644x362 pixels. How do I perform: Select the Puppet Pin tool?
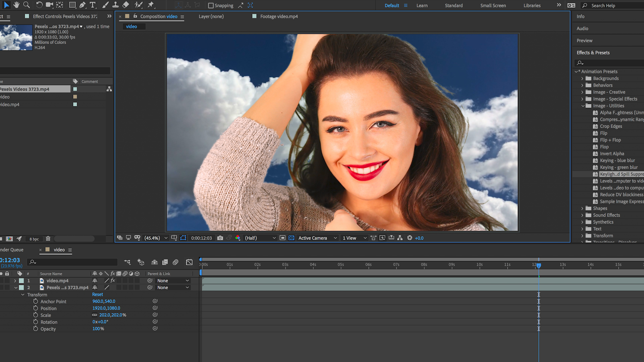tap(151, 5)
